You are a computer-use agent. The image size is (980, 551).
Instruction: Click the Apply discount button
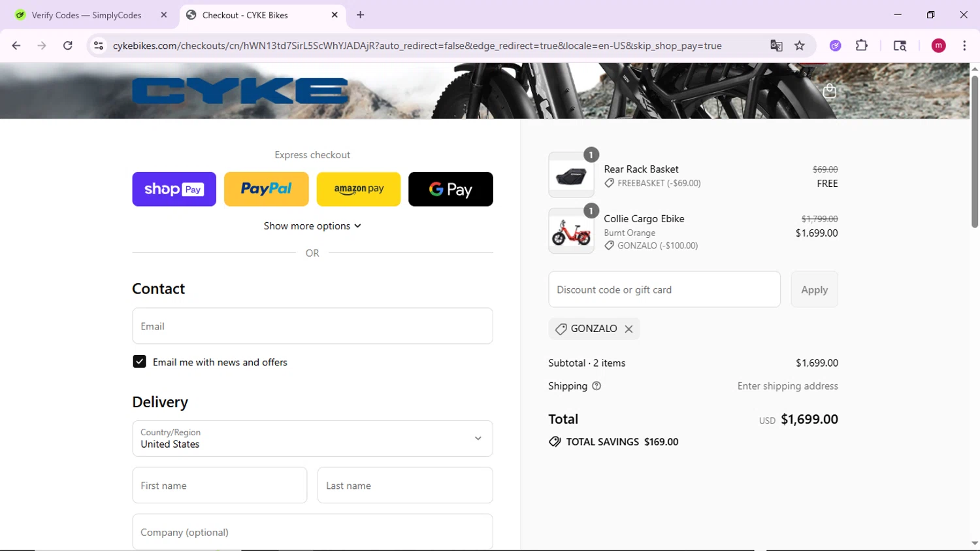814,290
